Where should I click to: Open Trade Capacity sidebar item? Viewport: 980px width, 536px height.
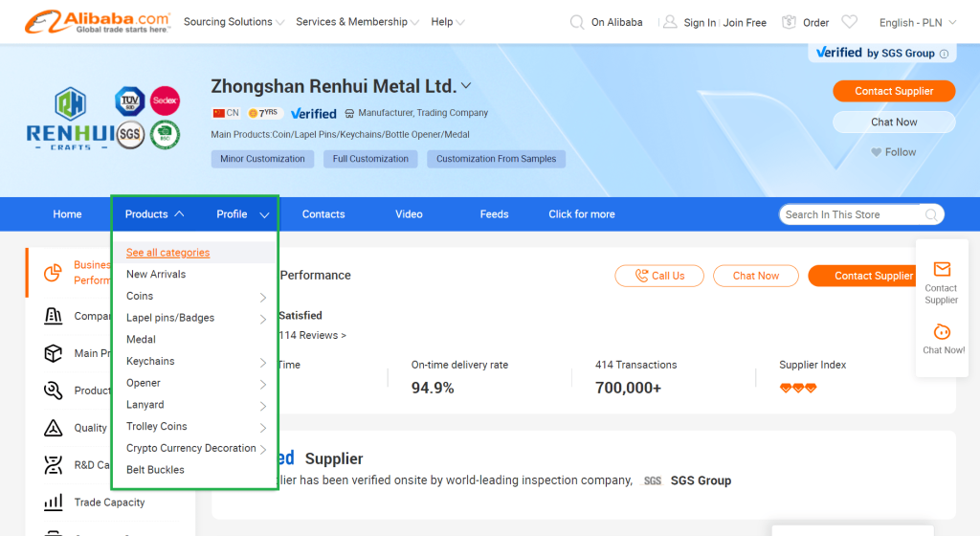point(109,502)
